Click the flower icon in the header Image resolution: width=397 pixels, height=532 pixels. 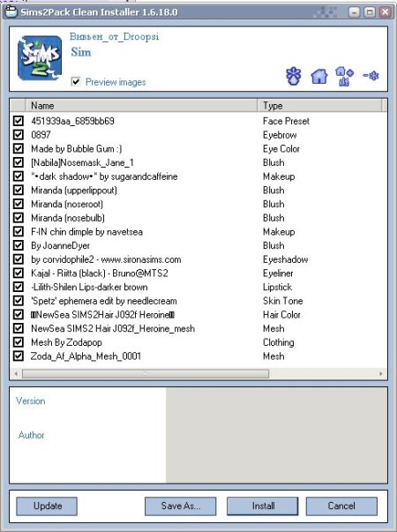coord(293,76)
